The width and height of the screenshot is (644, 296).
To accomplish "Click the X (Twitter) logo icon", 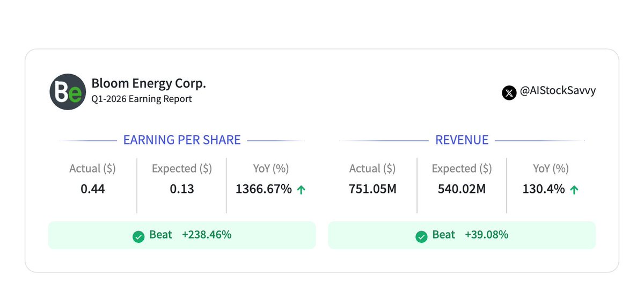I will (509, 92).
